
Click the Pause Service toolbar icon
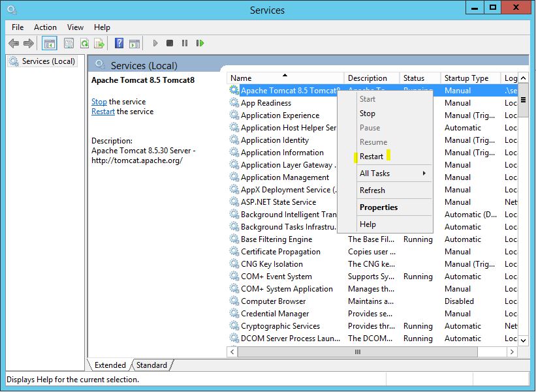185,43
